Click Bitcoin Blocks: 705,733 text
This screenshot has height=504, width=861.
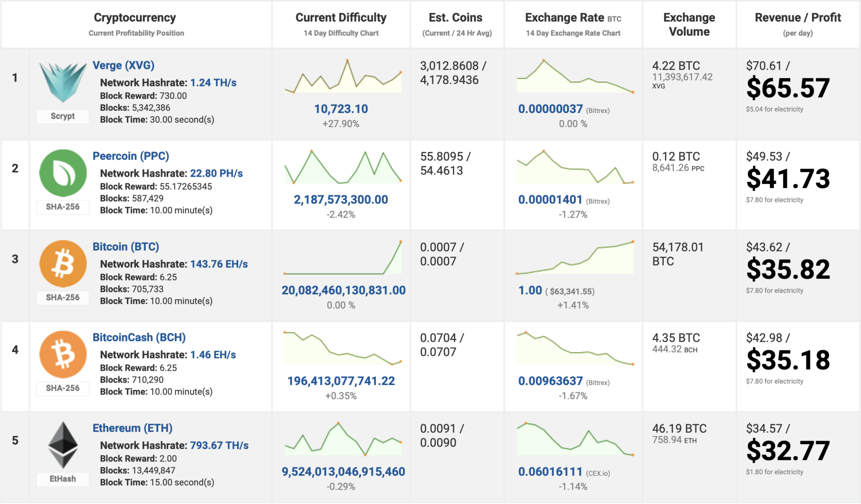click(x=132, y=289)
